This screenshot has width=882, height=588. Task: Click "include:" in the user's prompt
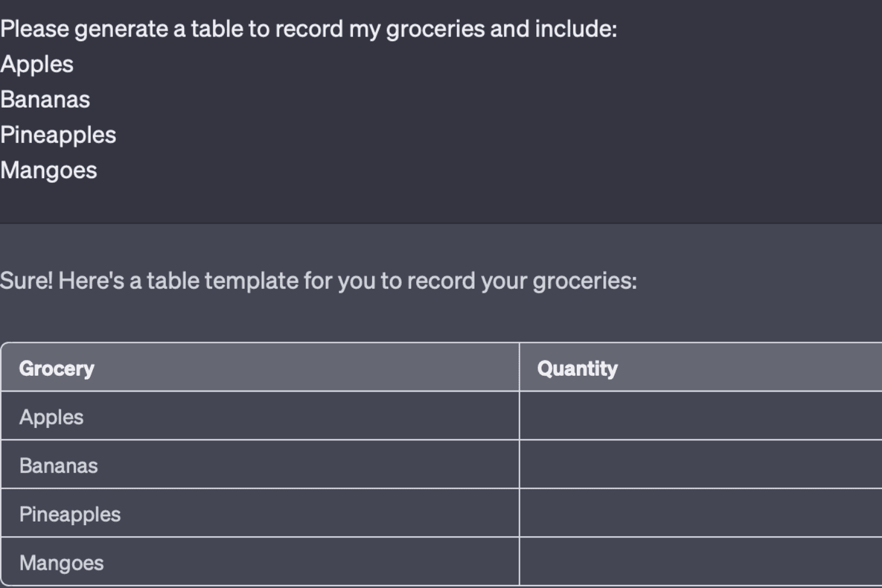(x=576, y=29)
